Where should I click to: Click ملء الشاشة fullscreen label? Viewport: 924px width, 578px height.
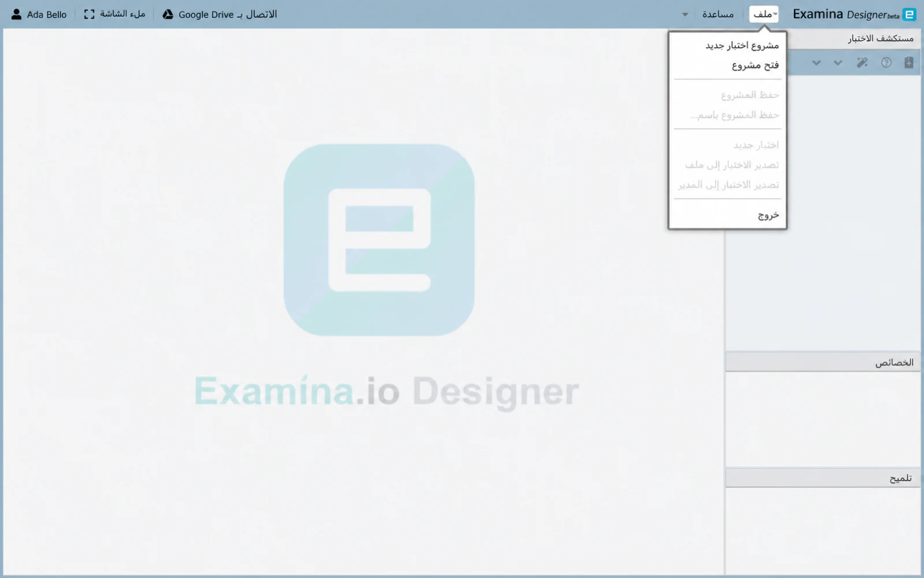(x=122, y=14)
